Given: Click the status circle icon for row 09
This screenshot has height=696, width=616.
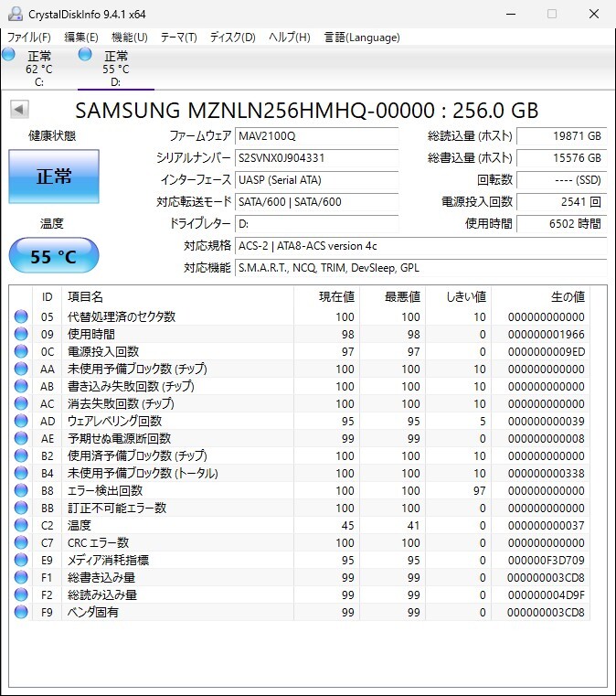Looking at the screenshot, I should [21, 334].
